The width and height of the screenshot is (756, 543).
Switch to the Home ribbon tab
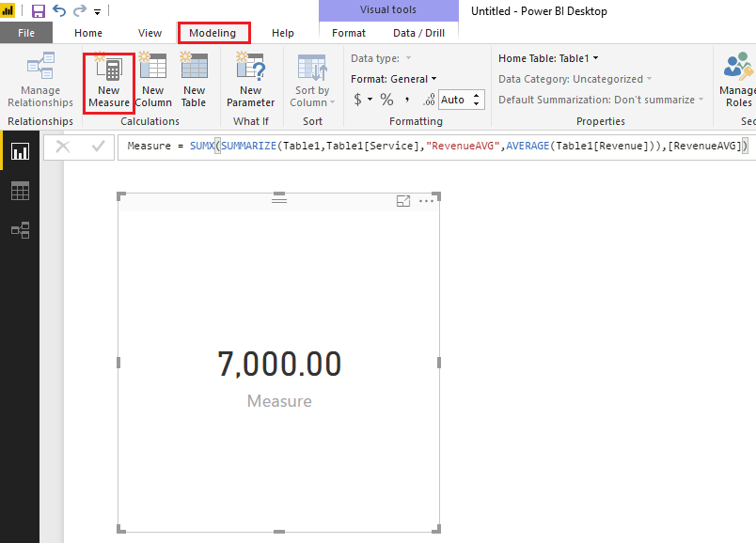(88, 33)
